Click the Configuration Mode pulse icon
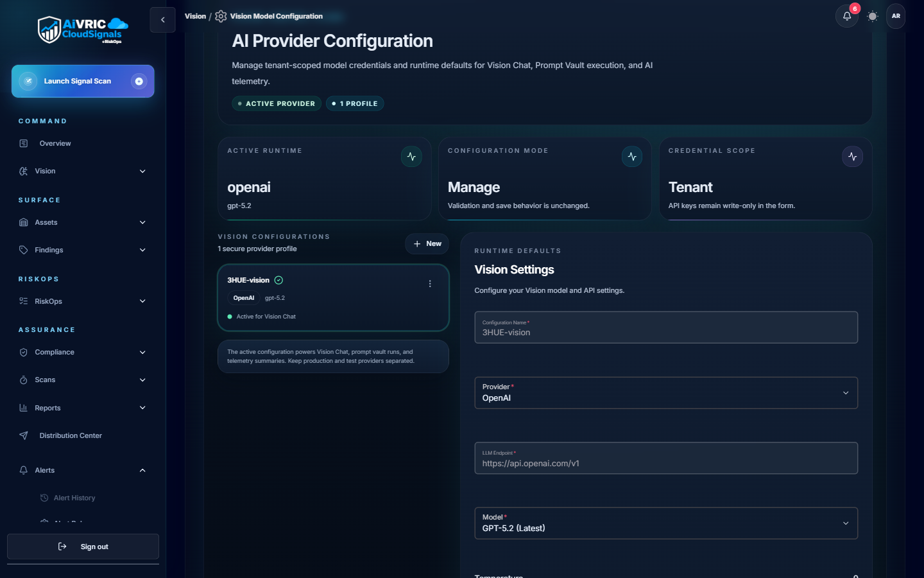This screenshot has height=578, width=924. coord(632,157)
